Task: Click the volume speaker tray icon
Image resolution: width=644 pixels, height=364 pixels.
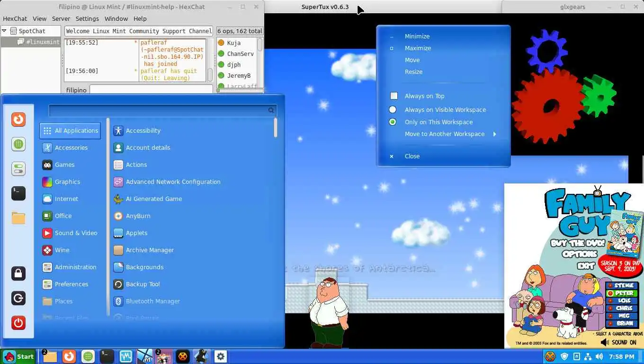Action: 599,356
